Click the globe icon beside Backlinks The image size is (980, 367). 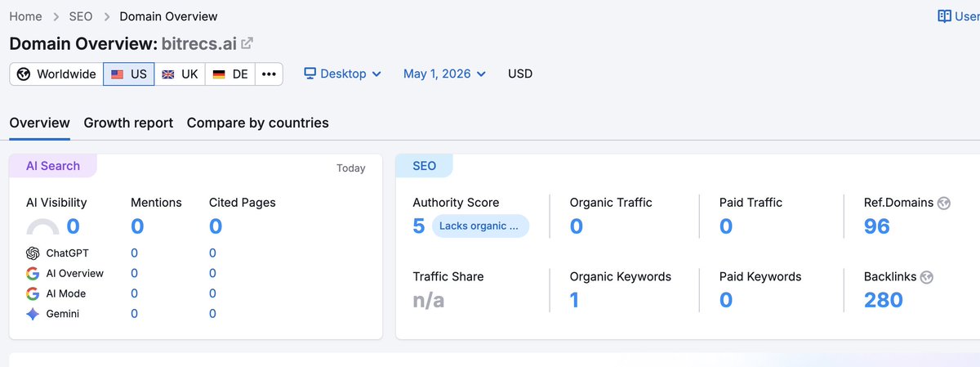point(926,277)
